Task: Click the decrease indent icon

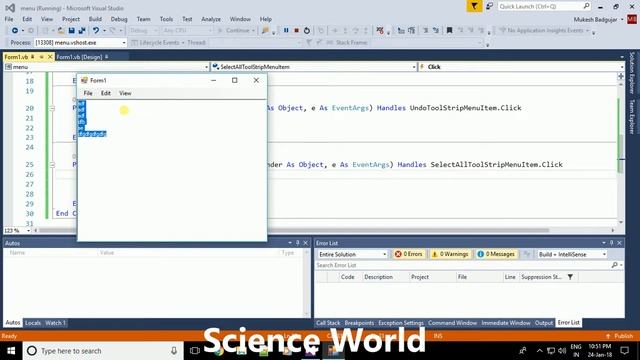Action: 401,31
